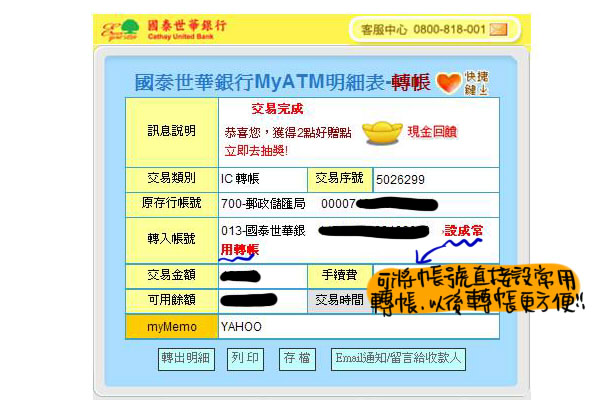
Task: Click the 交易時間 label cell
Action: pos(340,301)
